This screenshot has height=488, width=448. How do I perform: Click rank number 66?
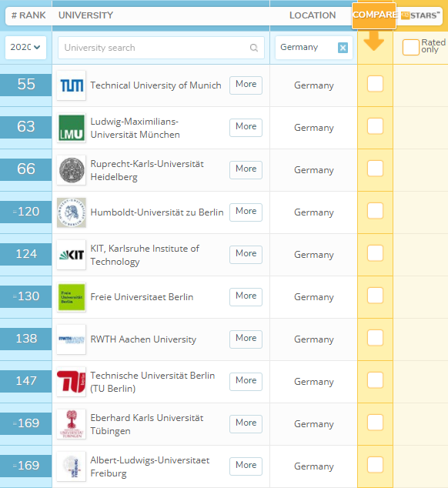click(x=26, y=169)
